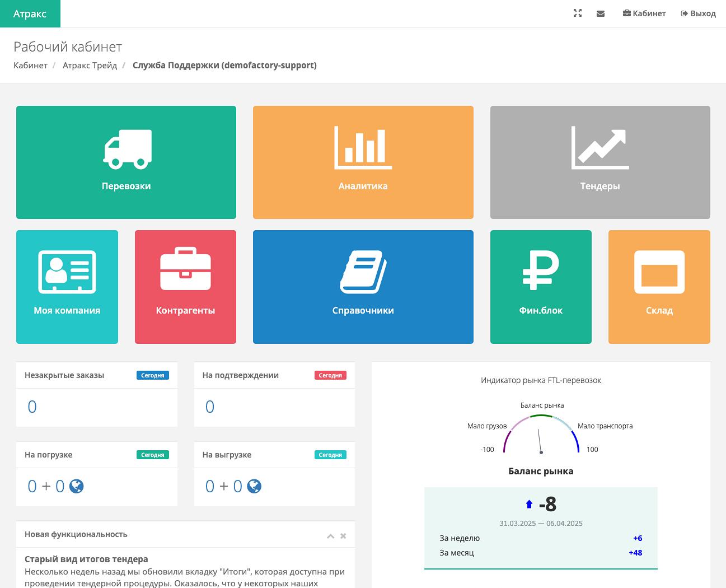Open the Аналитика bar chart tile

(x=363, y=162)
